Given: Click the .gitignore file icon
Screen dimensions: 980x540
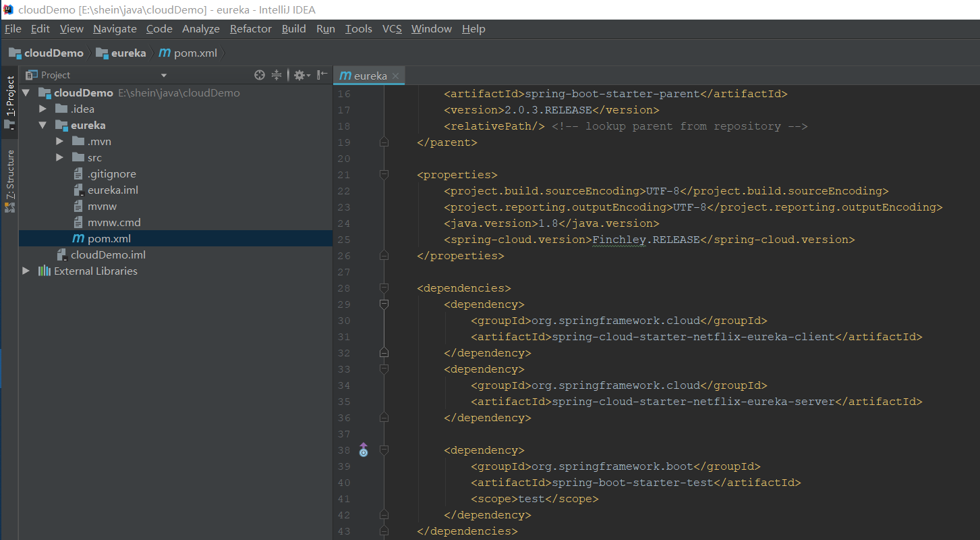Looking at the screenshot, I should click(78, 173).
